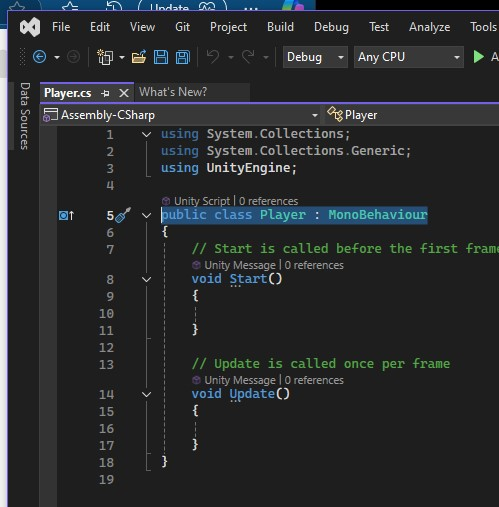Viewport: 499px width, 507px height.
Task: Click the Start method name
Action: pyautogui.click(x=248, y=279)
